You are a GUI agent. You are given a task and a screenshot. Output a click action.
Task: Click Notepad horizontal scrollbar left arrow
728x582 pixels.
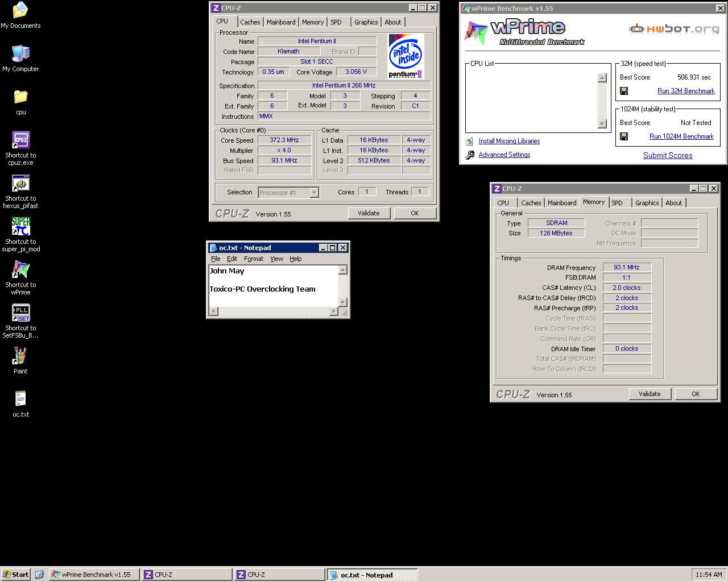tap(213, 311)
